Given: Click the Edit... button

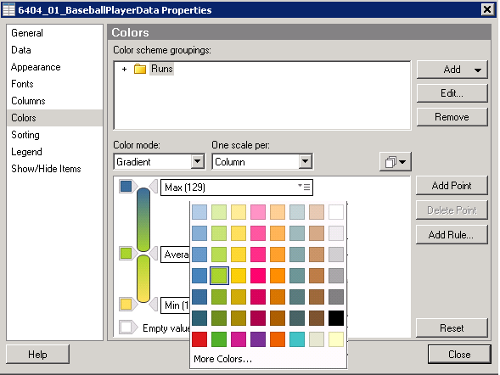Looking at the screenshot, I should click(x=452, y=93).
